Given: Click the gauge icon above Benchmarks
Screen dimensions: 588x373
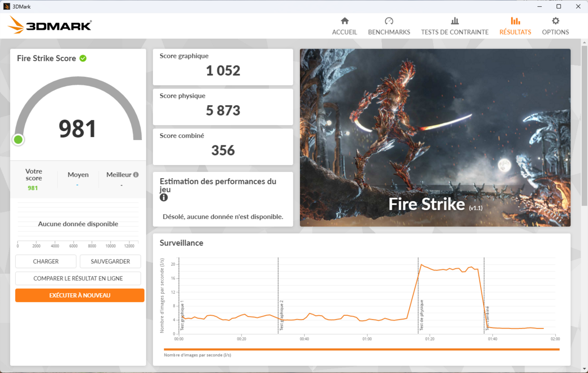Looking at the screenshot, I should 389,21.
